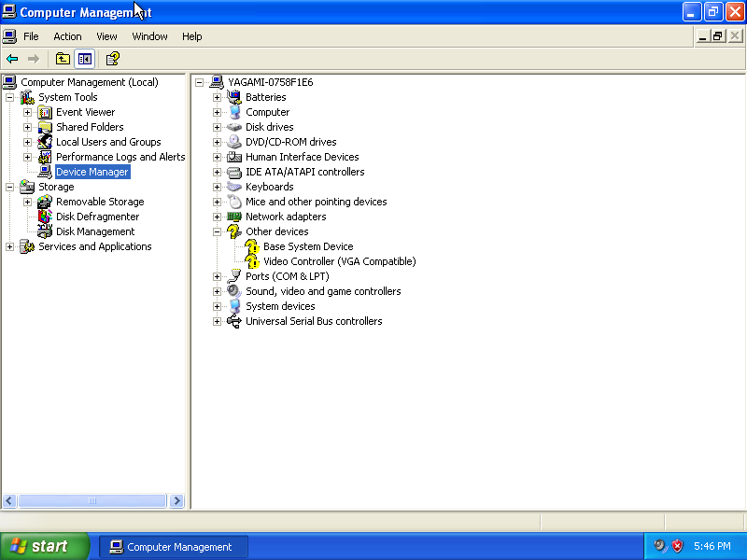
Task: Expand the Network adapters node
Action: point(218,217)
